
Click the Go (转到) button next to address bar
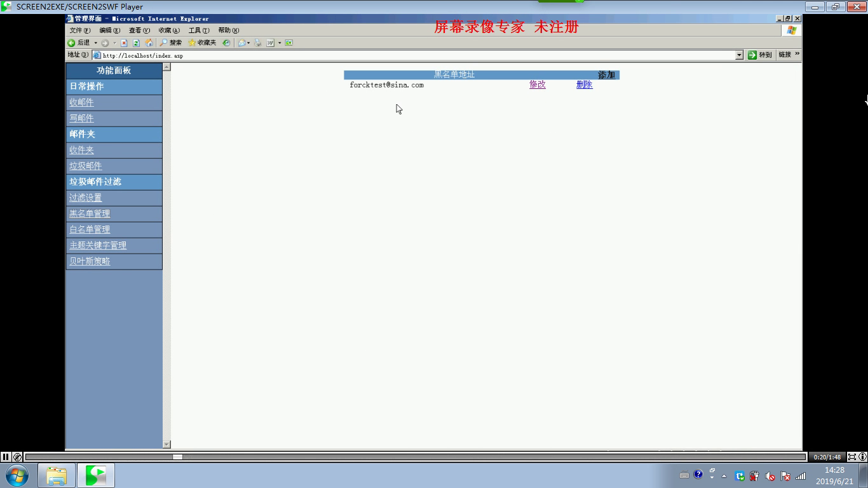759,55
